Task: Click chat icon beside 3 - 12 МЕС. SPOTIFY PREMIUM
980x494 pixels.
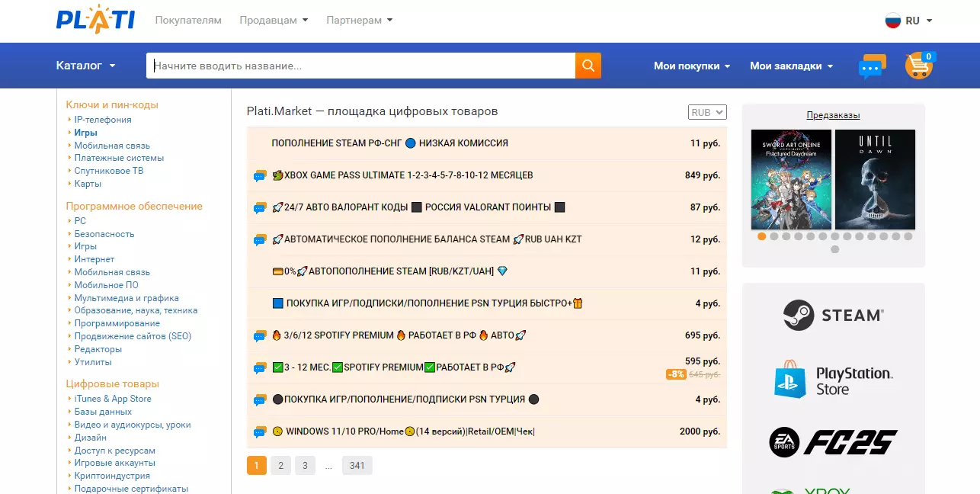Action: click(260, 368)
